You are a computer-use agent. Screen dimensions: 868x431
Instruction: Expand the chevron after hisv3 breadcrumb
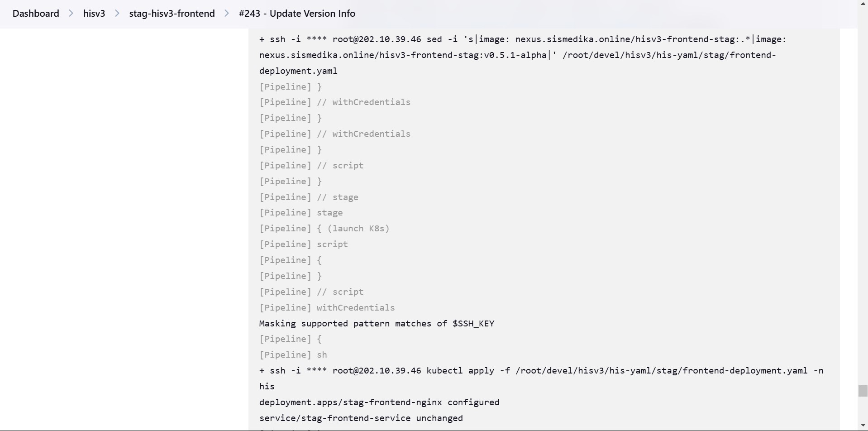117,14
